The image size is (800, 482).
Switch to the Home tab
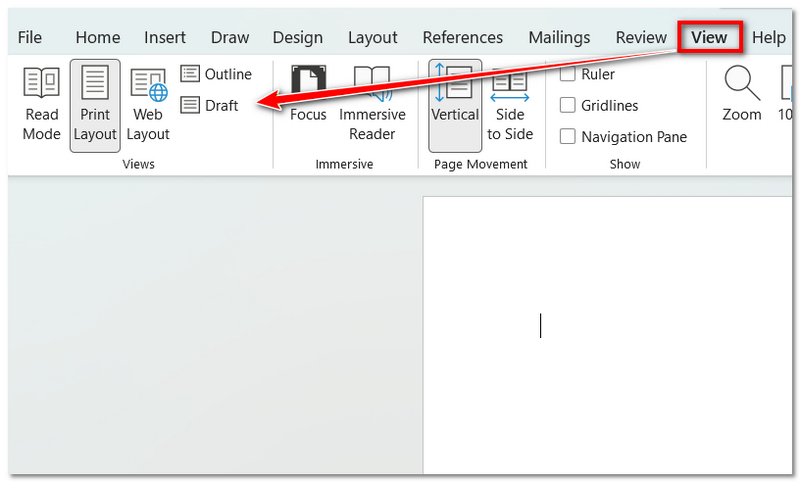[98, 38]
